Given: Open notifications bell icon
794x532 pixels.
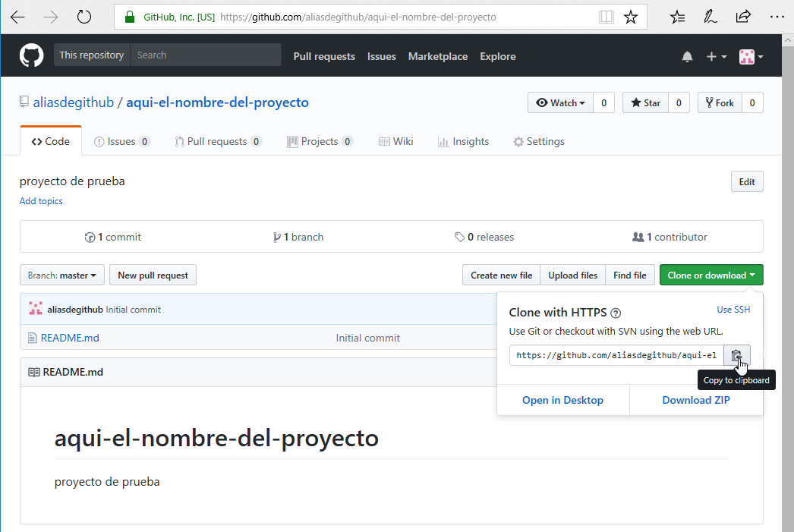Looking at the screenshot, I should [x=687, y=57].
